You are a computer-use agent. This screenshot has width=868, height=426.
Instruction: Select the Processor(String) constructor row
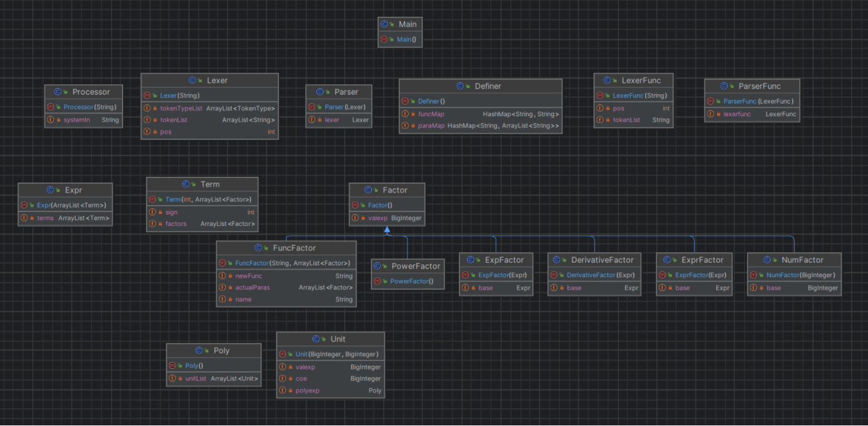point(83,107)
